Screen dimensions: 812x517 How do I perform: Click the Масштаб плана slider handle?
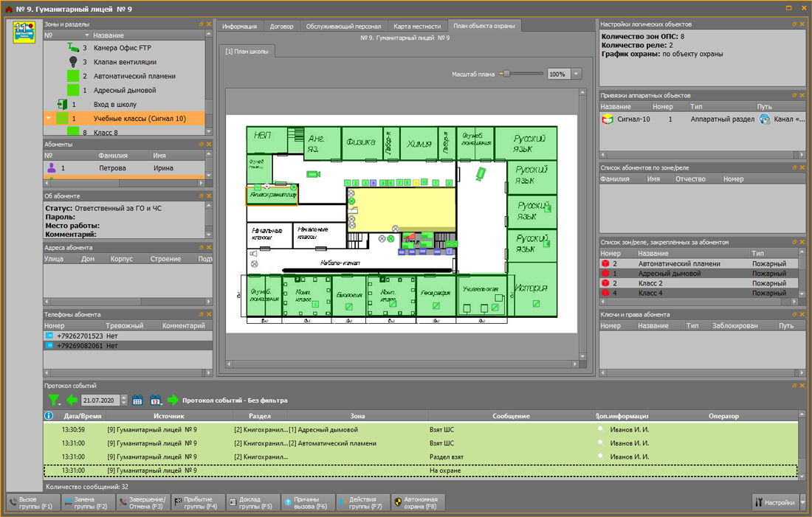[x=506, y=74]
